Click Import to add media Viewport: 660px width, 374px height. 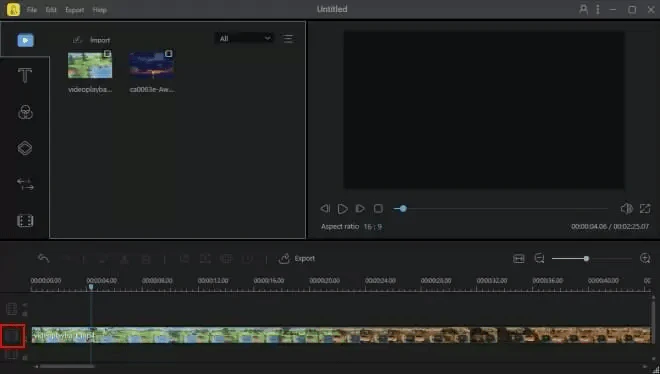coord(91,40)
